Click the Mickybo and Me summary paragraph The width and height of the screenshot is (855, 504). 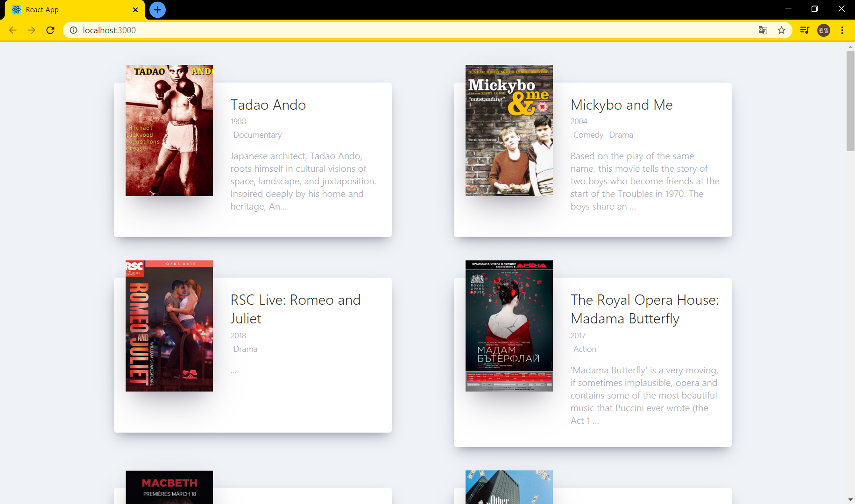(645, 181)
